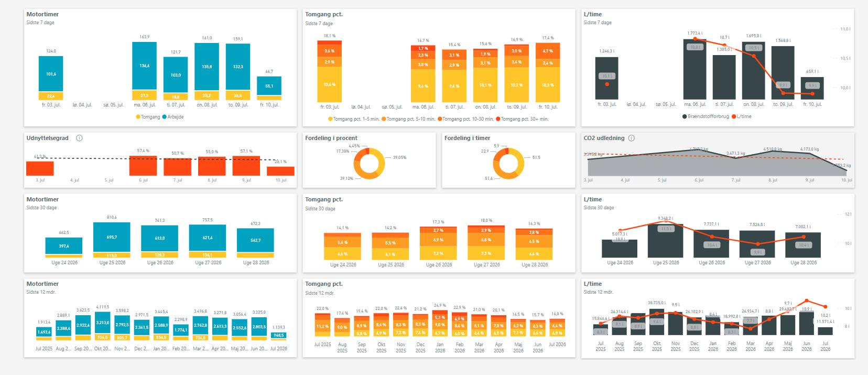Select teal 948,5 bar for Jul 2026
Image resolution: width=868 pixels, height=375 pixels.
(279, 335)
